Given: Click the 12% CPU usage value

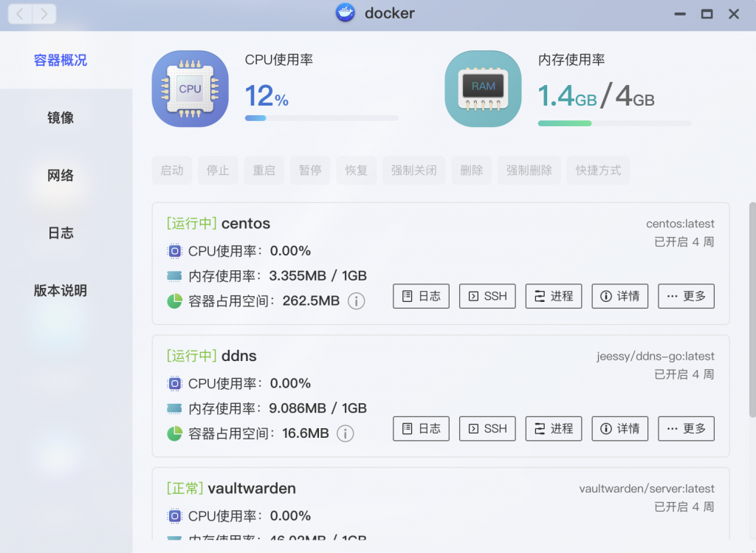Looking at the screenshot, I should [267, 96].
